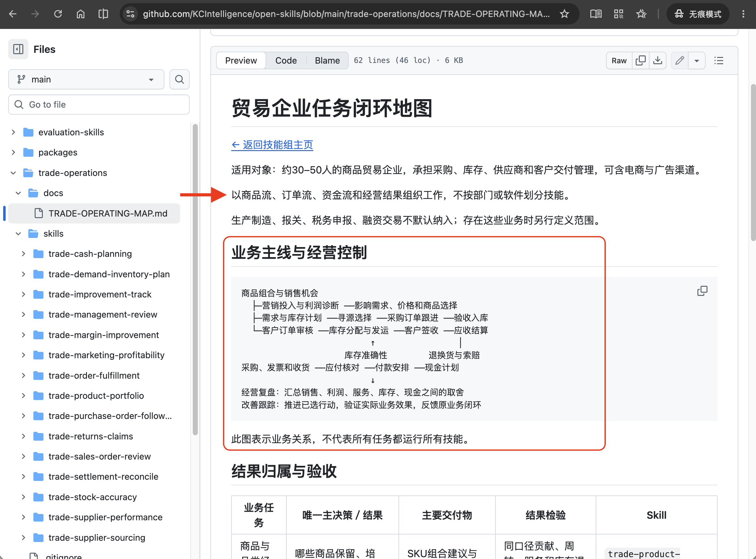This screenshot has height=559, width=756.
Task: View site information in address bar
Action: click(130, 14)
